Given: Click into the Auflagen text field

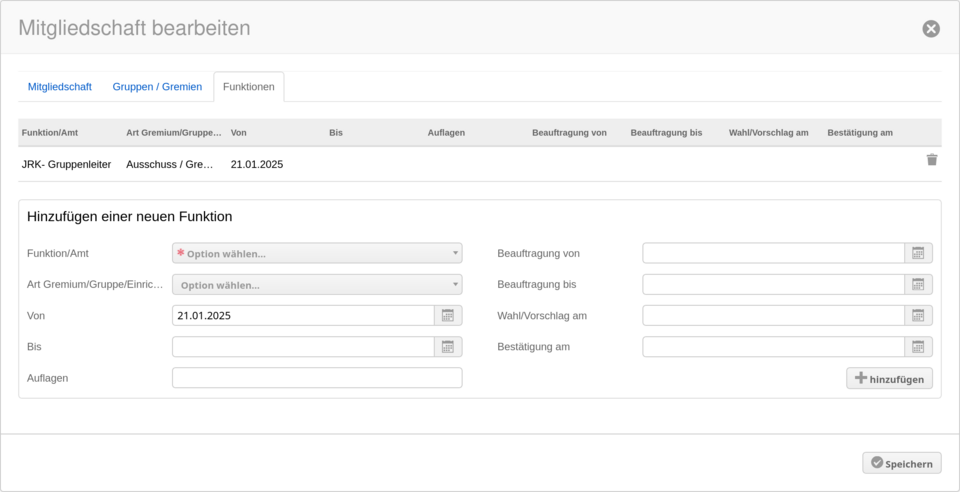Looking at the screenshot, I should pos(317,378).
